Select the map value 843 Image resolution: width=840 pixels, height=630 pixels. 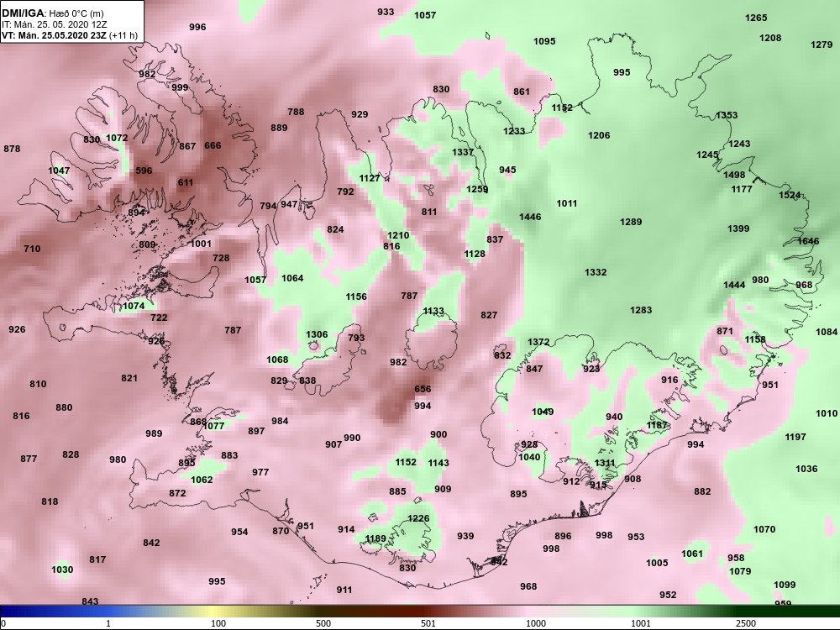coord(90,601)
